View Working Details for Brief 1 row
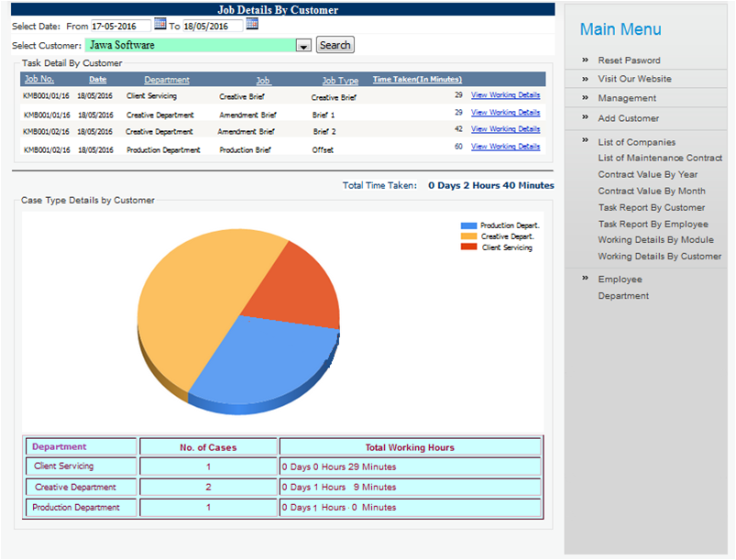The height and width of the screenshot is (560, 736). [506, 112]
